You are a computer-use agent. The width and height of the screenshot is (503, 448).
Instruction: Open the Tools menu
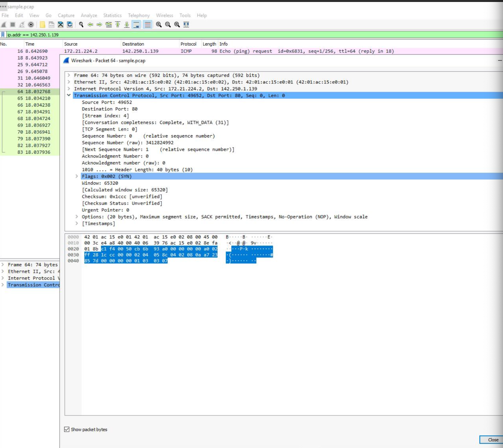185,15
